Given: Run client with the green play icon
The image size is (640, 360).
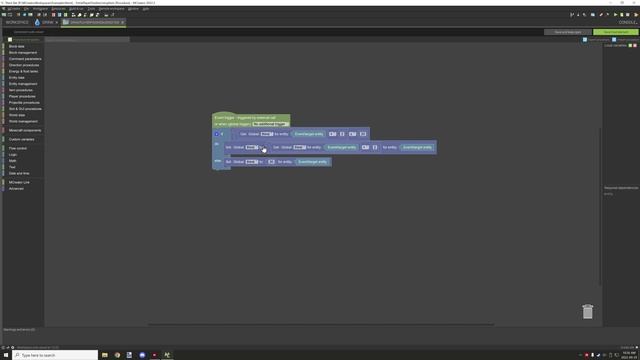Looking at the screenshot, I should pyautogui.click(x=616, y=15).
